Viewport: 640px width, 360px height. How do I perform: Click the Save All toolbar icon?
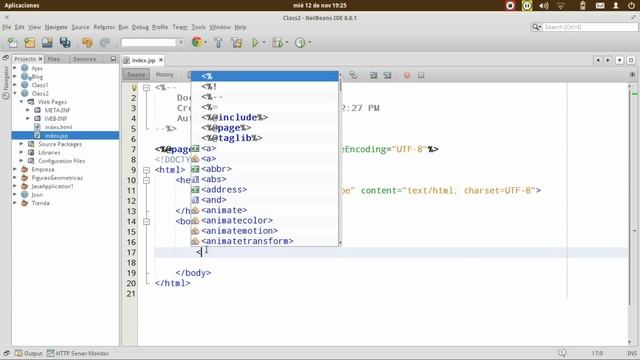(x=65, y=42)
